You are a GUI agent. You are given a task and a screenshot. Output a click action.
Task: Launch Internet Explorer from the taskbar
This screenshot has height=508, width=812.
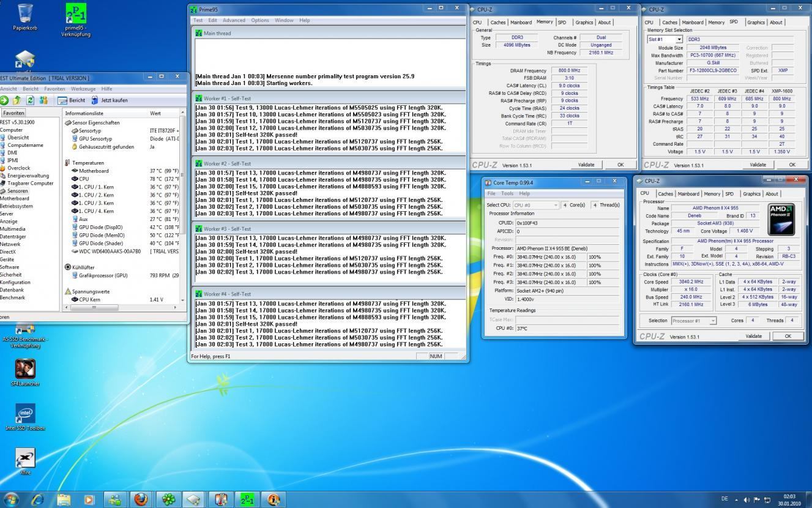click(37, 499)
